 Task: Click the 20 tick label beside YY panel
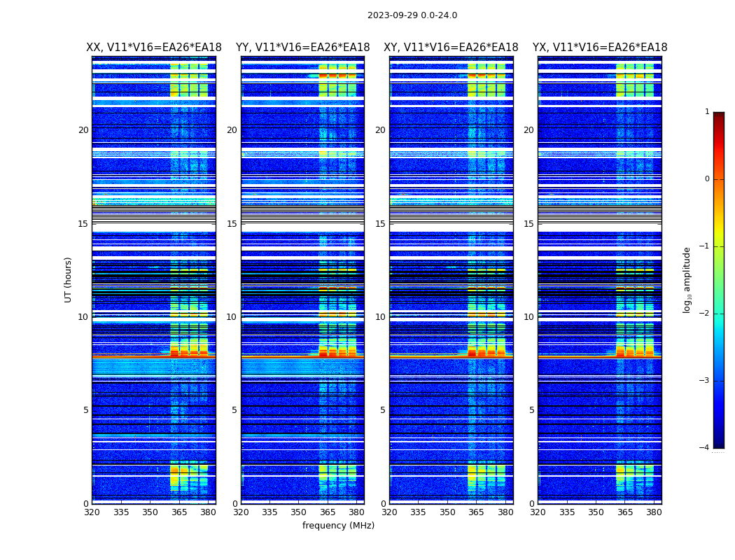click(232, 130)
